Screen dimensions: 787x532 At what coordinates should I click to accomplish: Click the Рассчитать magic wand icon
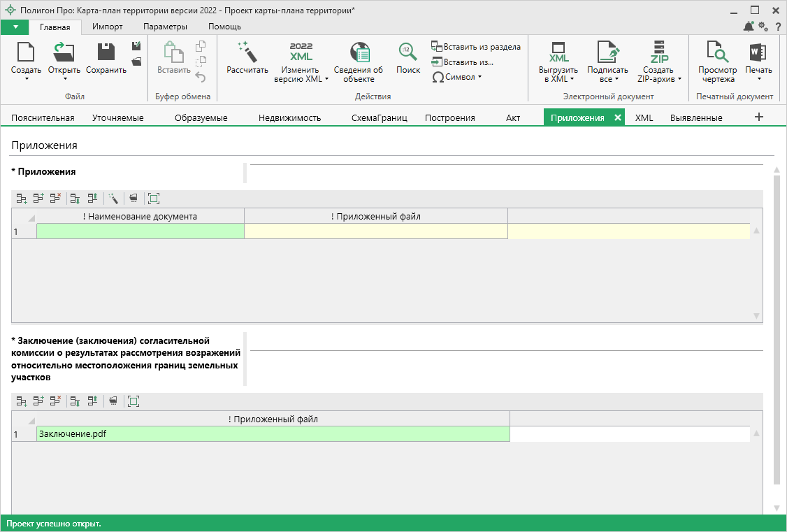247,52
